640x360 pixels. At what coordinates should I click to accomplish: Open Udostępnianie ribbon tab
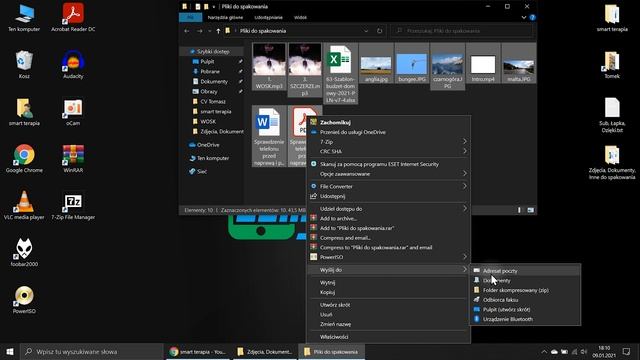point(268,18)
